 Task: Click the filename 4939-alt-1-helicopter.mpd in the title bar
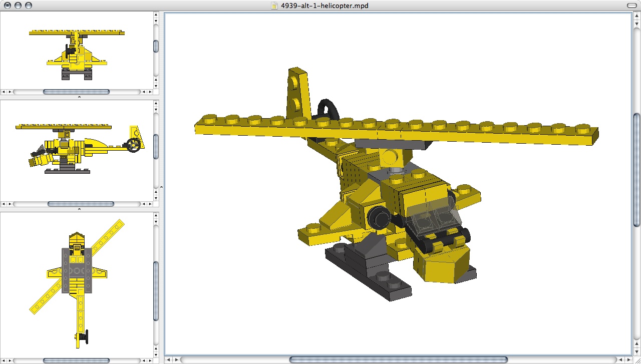click(324, 6)
